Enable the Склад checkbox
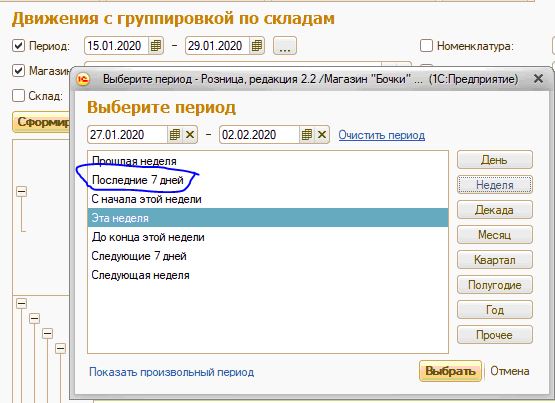The image size is (555, 403). (x=18, y=96)
